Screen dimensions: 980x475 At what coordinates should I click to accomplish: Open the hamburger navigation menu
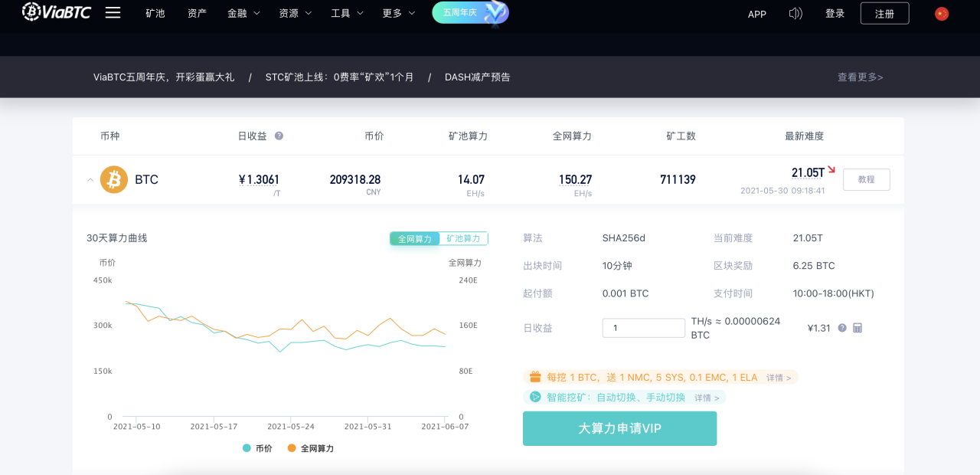113,12
